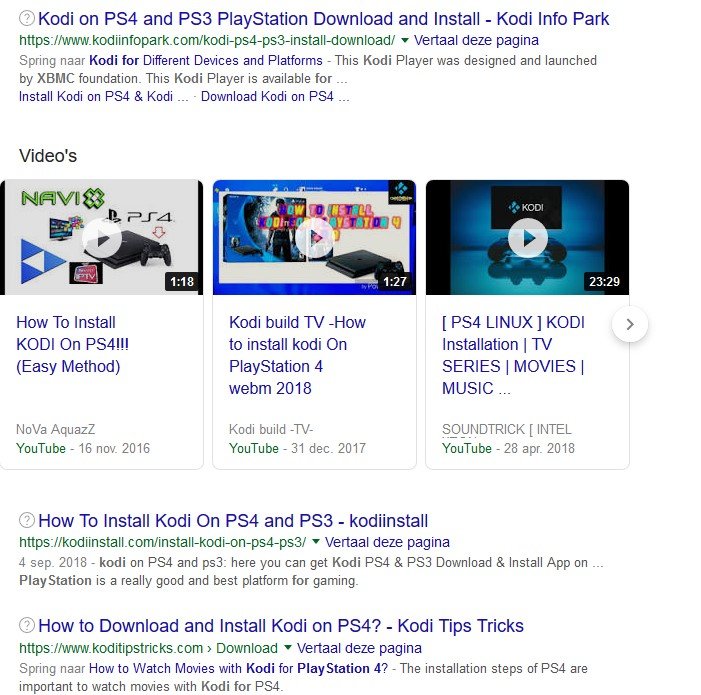Show next videos with the carousel arrow
The width and height of the screenshot is (701, 695).
(630, 324)
